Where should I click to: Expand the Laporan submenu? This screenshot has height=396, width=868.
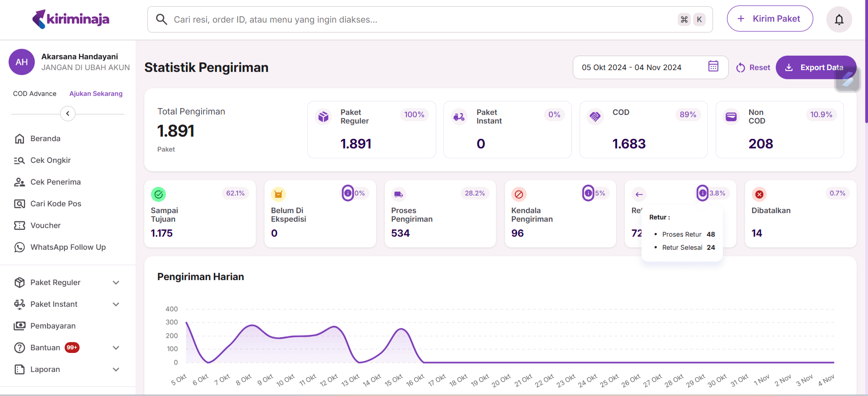click(x=116, y=369)
